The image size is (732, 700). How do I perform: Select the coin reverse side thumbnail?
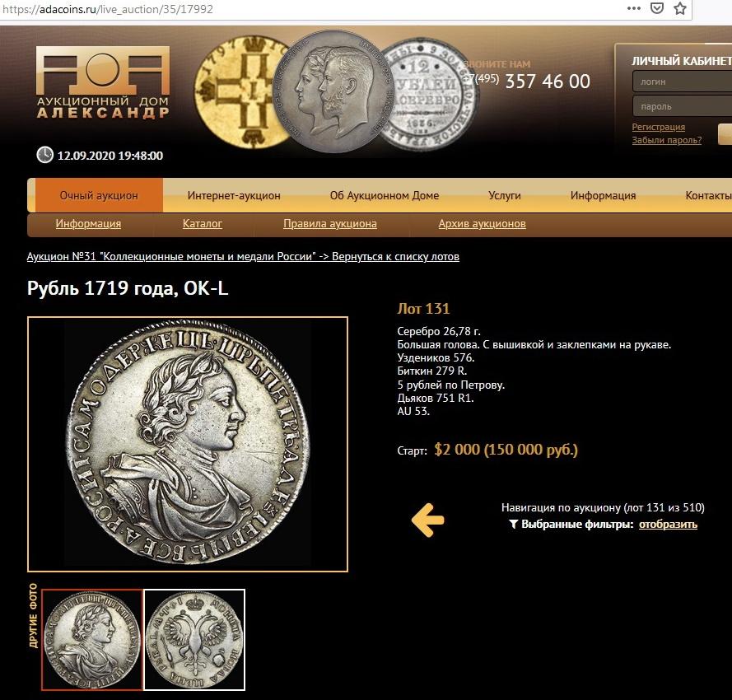click(194, 639)
